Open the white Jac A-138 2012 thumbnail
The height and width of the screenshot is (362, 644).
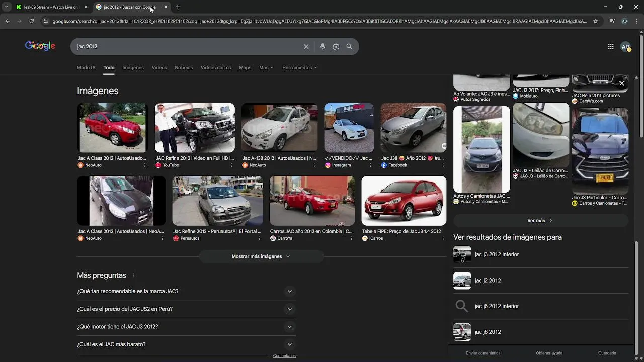(x=279, y=128)
